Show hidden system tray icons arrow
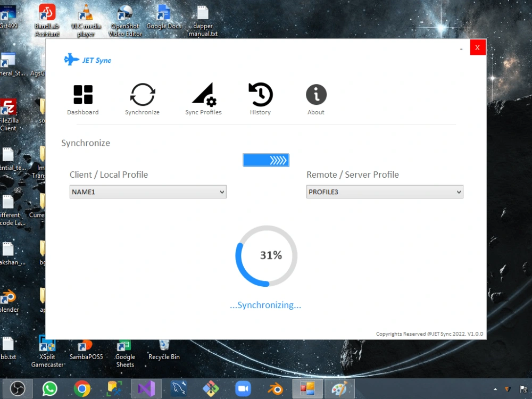This screenshot has width=532, height=399. [x=495, y=389]
